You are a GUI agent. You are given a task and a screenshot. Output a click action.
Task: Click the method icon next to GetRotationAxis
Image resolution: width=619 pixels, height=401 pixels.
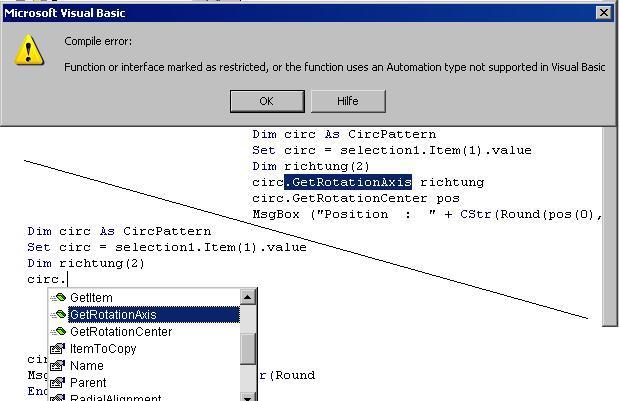pos(58,315)
